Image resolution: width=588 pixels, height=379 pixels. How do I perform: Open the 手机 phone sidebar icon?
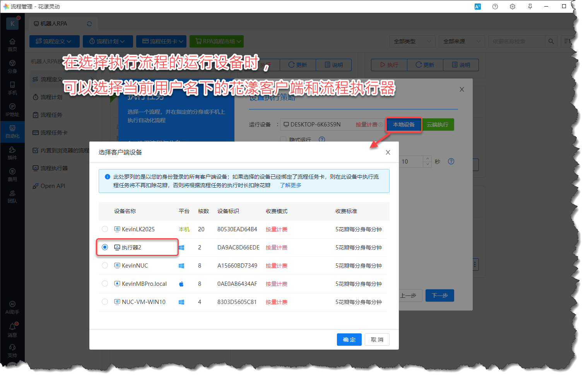12,87
